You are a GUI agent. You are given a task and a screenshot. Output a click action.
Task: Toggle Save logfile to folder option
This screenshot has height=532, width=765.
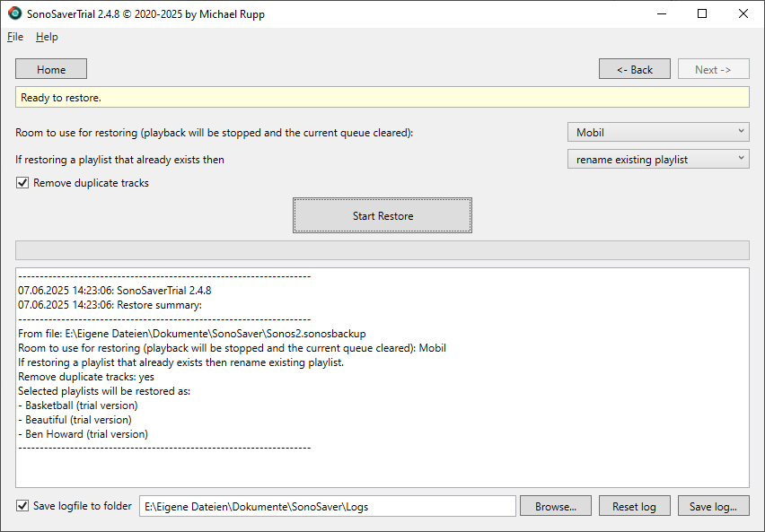click(x=22, y=505)
